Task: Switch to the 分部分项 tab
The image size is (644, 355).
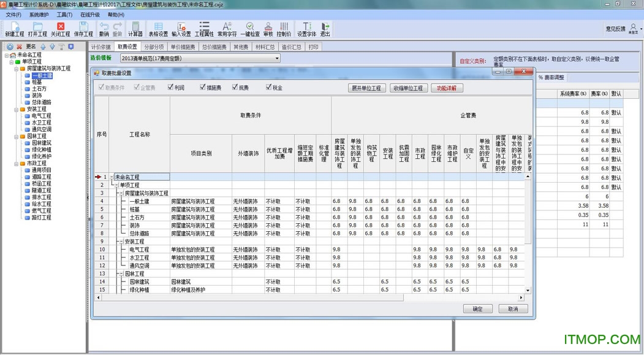Action: point(154,47)
